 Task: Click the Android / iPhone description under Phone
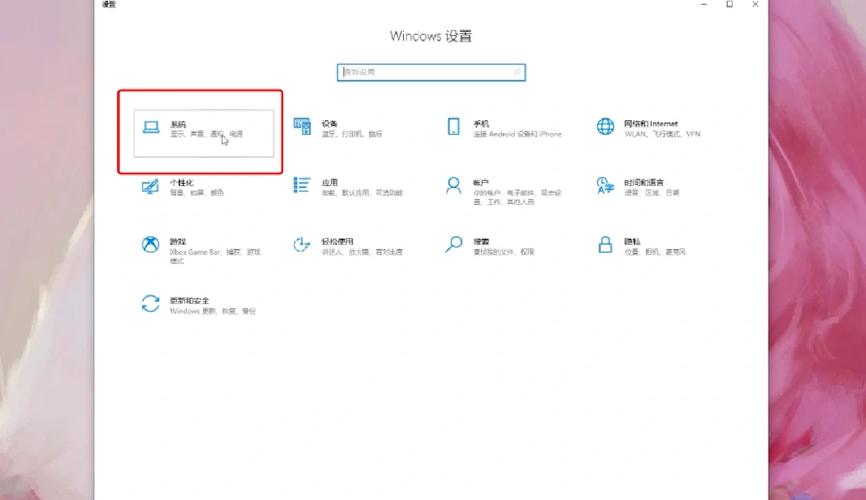click(x=517, y=134)
